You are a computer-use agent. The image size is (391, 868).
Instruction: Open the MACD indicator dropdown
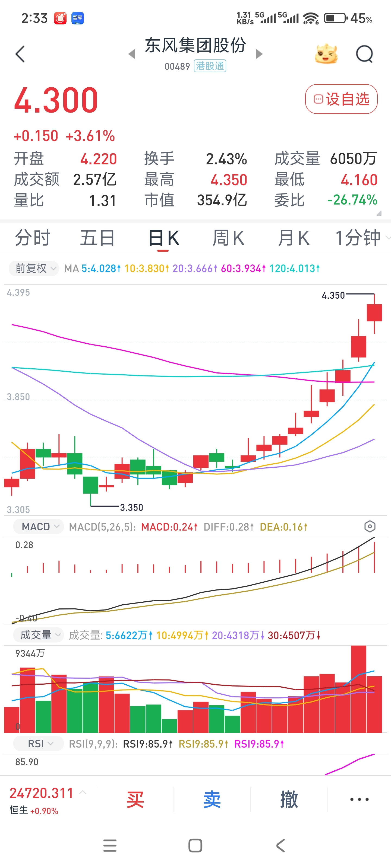39,526
